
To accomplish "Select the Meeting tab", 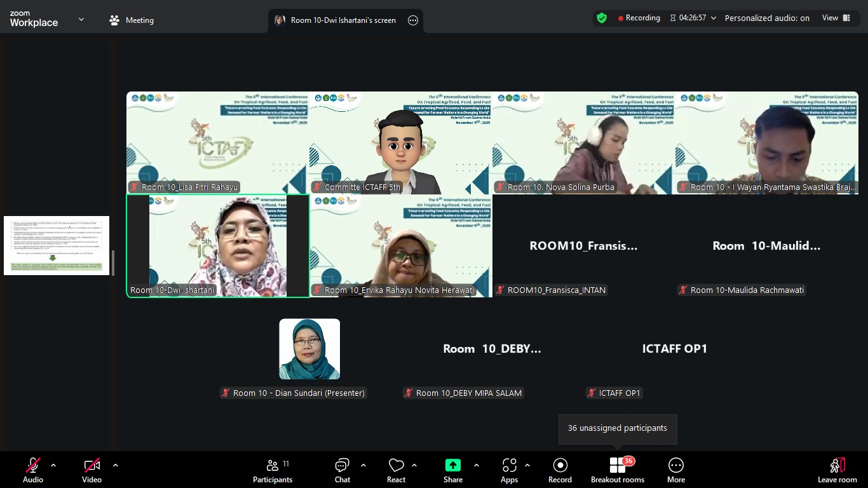I will 132,20.
